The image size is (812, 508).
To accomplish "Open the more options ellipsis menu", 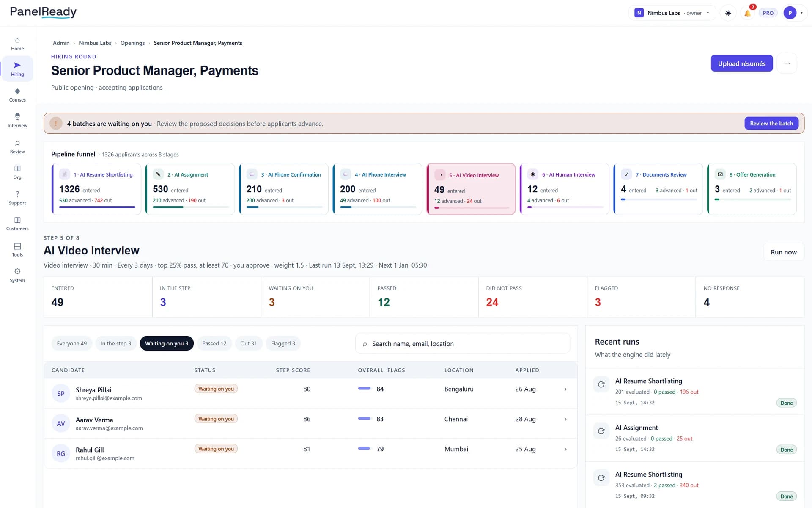I will click(787, 63).
